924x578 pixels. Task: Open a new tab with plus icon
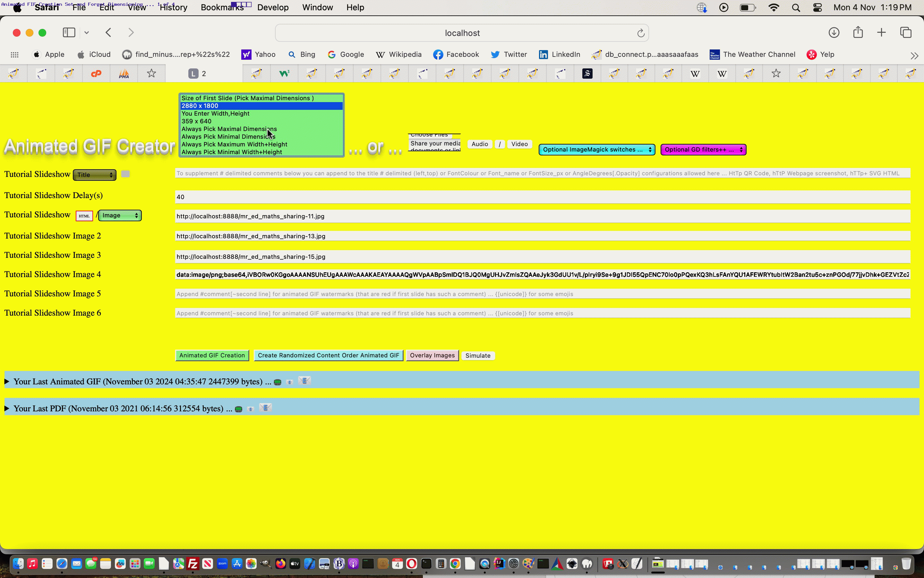881,32
